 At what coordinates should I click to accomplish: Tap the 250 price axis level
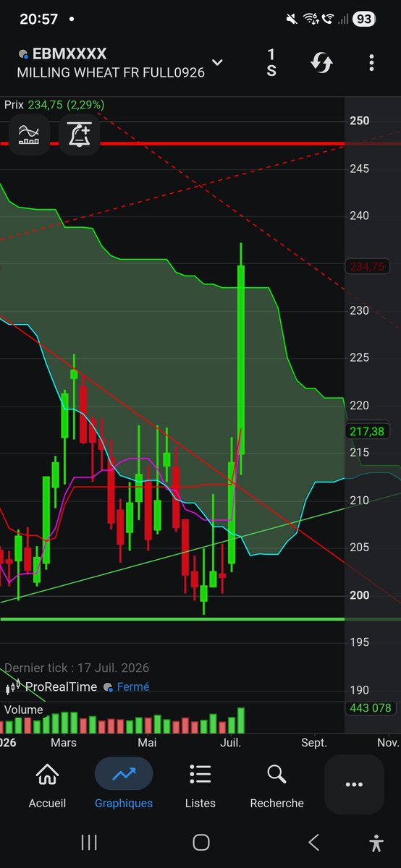(359, 121)
